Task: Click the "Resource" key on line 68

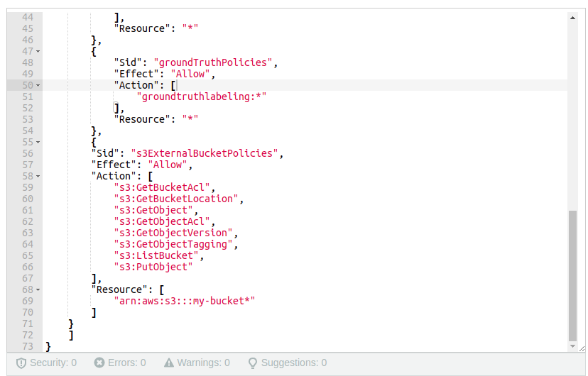Action: coord(119,290)
